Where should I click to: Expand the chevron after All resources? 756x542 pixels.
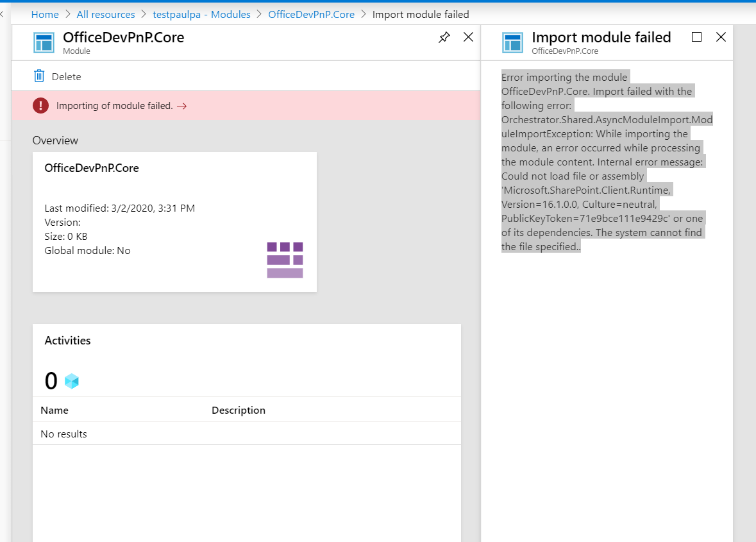click(145, 14)
